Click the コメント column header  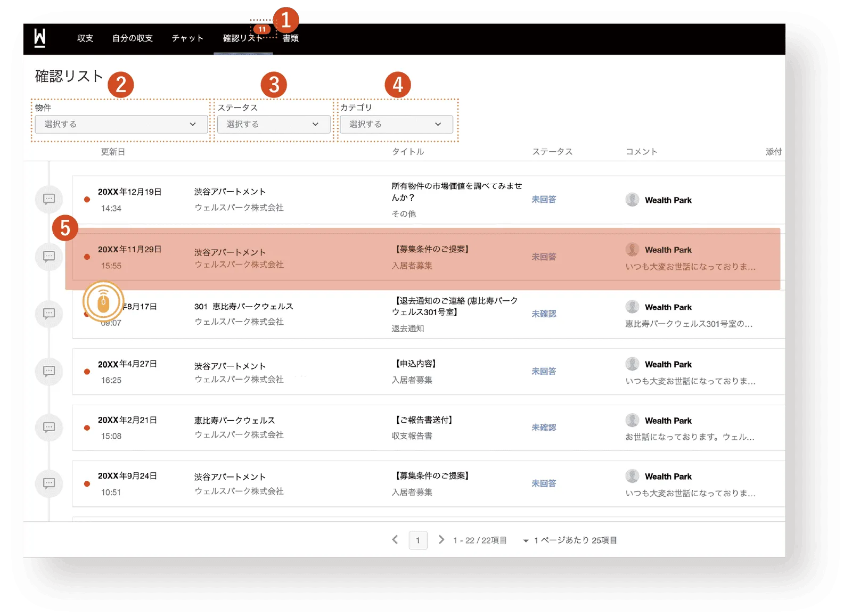[x=641, y=152]
